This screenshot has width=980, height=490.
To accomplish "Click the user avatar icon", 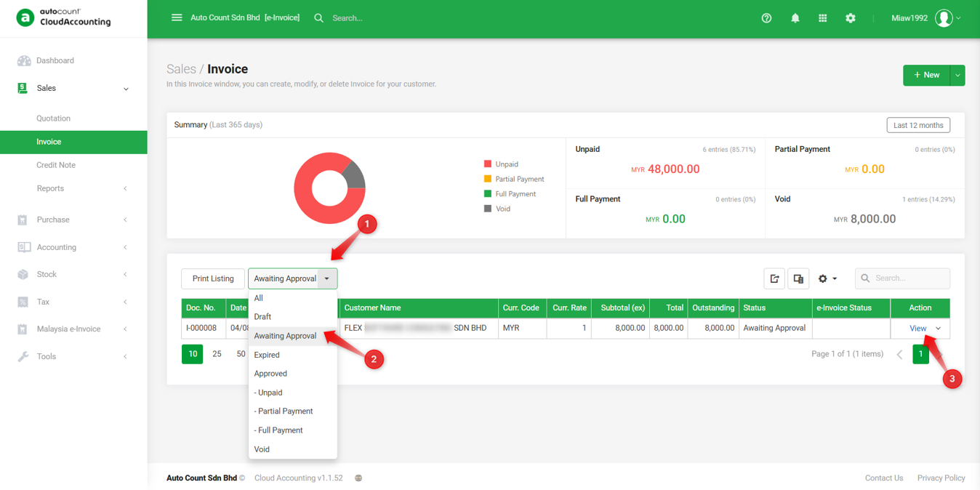I will pos(944,18).
